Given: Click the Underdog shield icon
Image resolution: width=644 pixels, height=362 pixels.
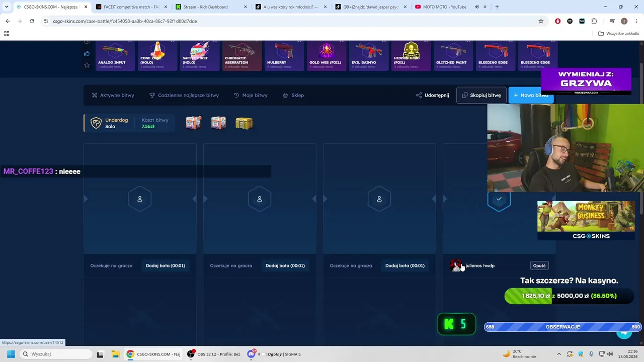Looking at the screenshot, I should 96,123.
